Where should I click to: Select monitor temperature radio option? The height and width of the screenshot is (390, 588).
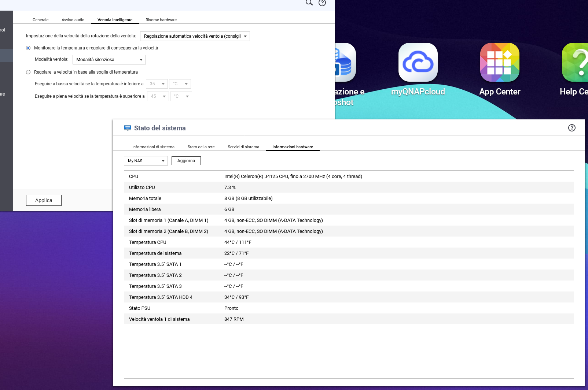[x=28, y=48]
